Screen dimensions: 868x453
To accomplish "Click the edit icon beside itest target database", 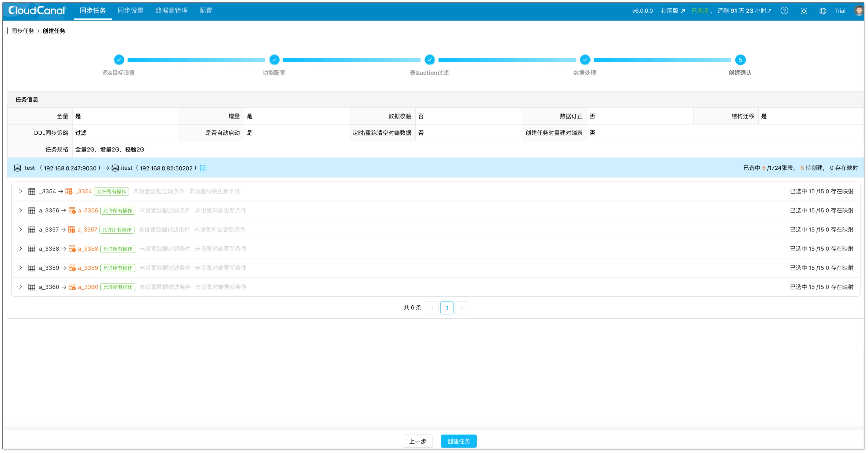I will tap(203, 168).
